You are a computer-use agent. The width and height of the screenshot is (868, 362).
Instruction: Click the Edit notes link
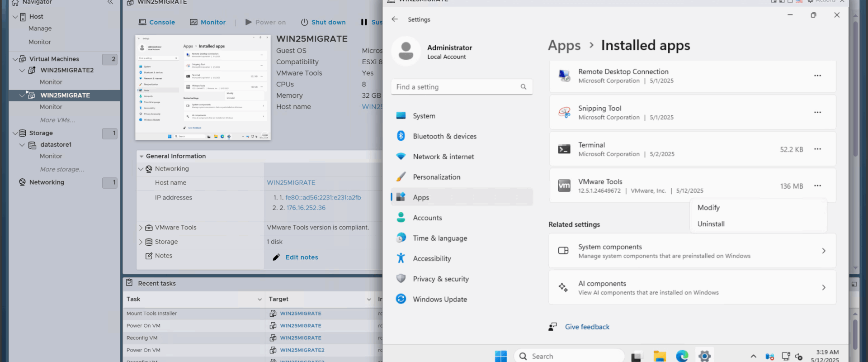click(302, 257)
